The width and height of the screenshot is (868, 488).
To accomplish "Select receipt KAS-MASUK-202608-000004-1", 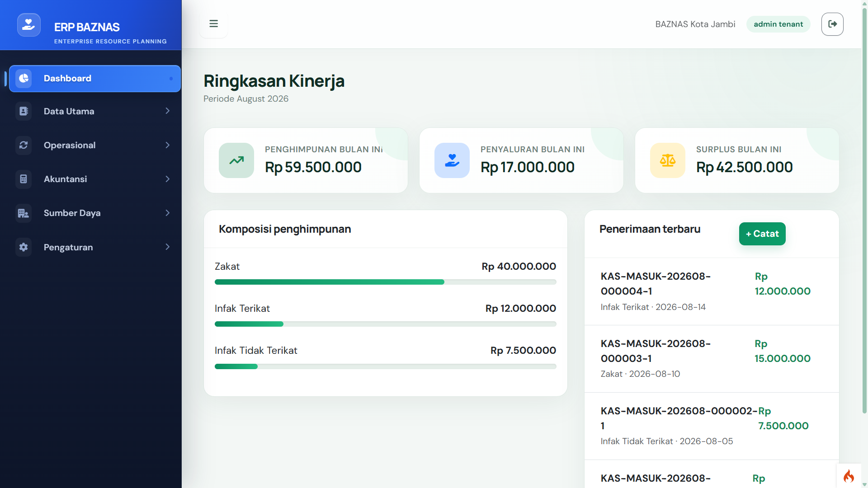I will 712,291.
